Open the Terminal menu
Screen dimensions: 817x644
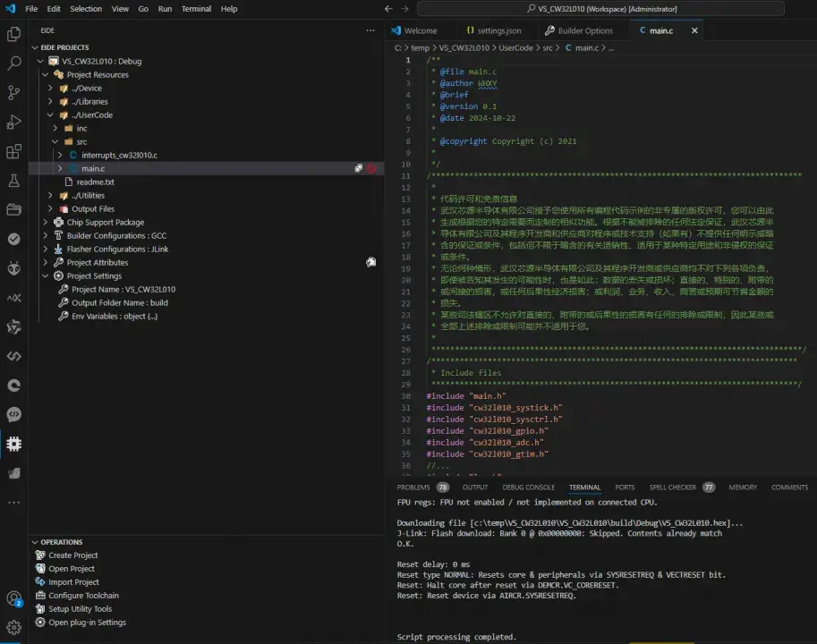pos(196,9)
